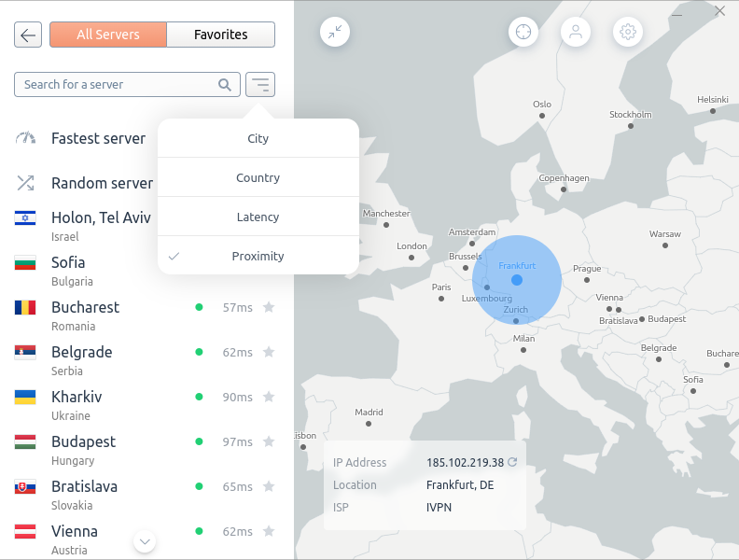Refresh the IP address info
Screen dimensions: 739x560
[x=512, y=462]
